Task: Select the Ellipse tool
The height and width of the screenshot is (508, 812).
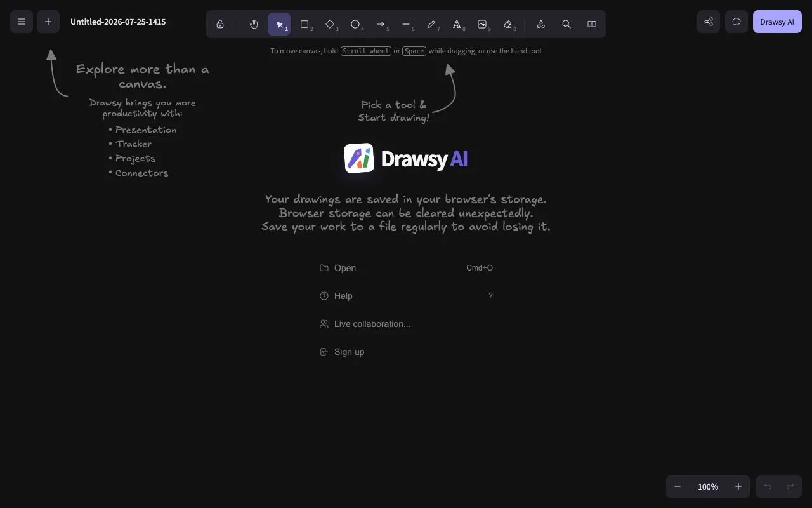Action: click(x=355, y=24)
